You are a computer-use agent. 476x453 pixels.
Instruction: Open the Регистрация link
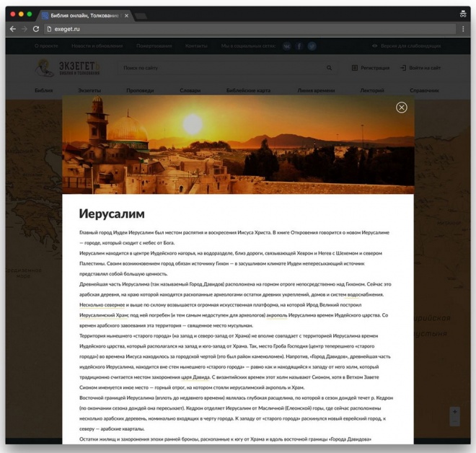click(x=371, y=68)
